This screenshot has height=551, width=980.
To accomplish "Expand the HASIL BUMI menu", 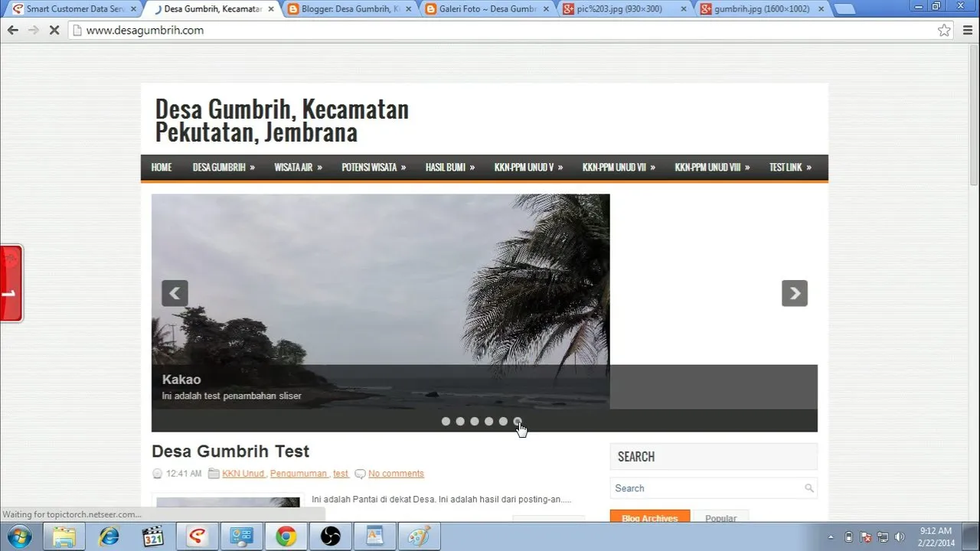I will [x=450, y=167].
